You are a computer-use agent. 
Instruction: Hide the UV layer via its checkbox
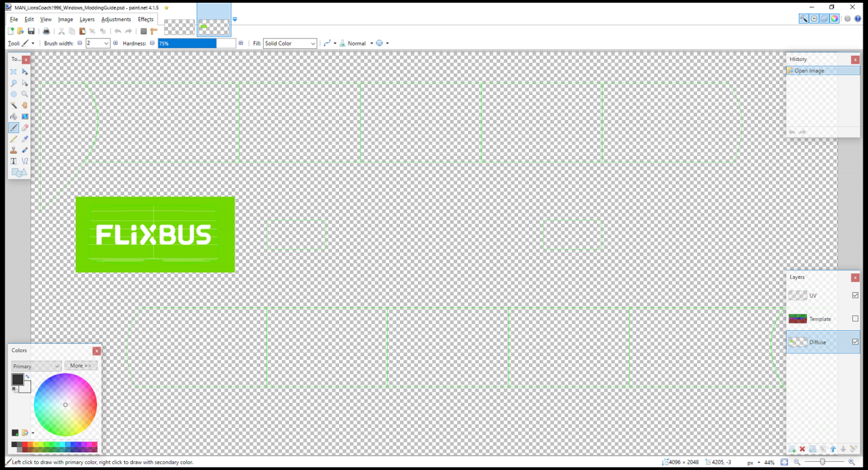[855, 295]
